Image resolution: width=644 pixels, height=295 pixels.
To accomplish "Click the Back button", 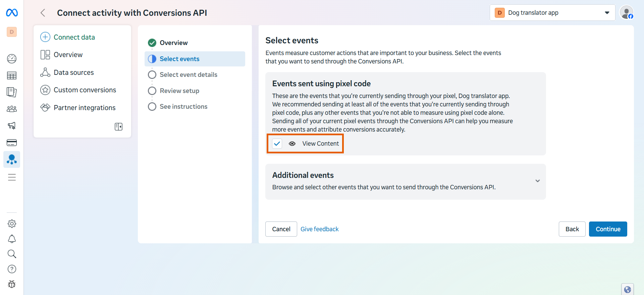I will (572, 229).
